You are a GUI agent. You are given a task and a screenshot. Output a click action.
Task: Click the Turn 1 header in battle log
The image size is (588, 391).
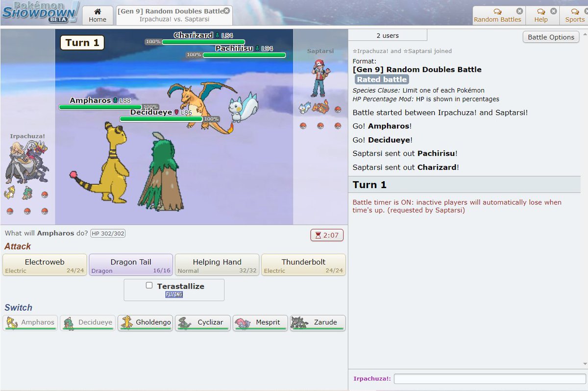coord(465,185)
